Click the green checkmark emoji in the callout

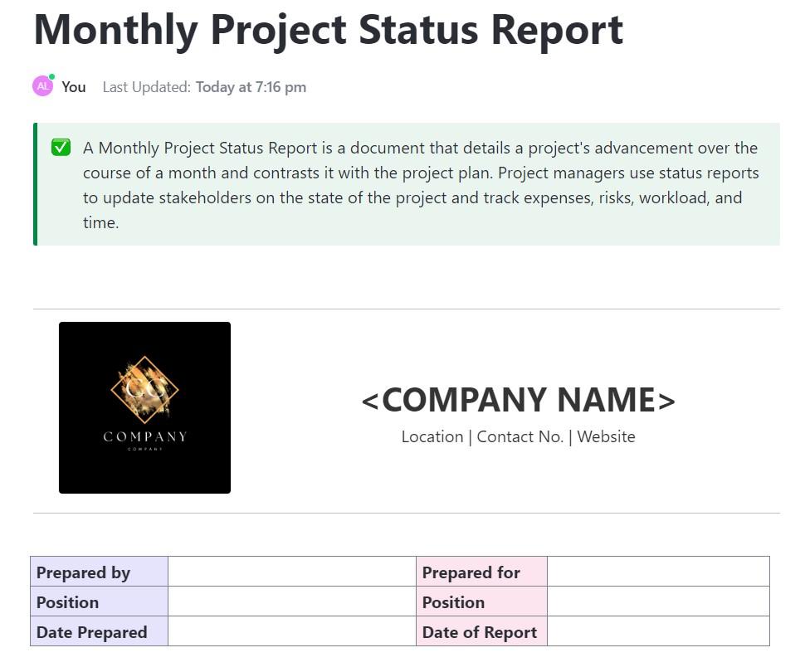point(61,148)
